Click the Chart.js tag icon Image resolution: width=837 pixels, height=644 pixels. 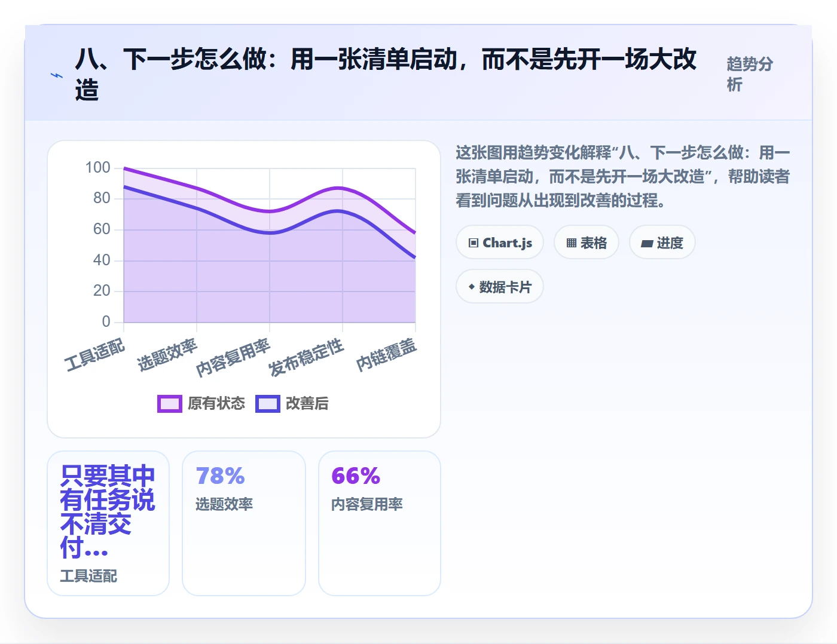[474, 243]
